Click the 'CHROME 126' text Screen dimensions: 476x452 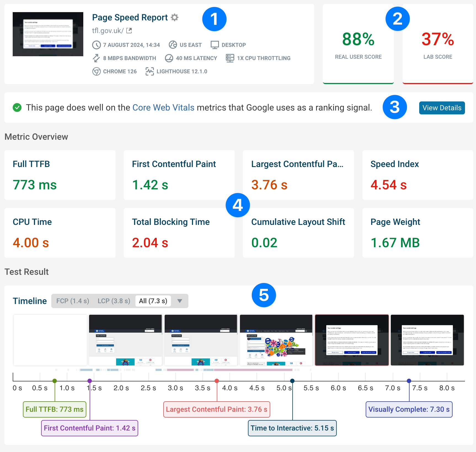pos(120,71)
